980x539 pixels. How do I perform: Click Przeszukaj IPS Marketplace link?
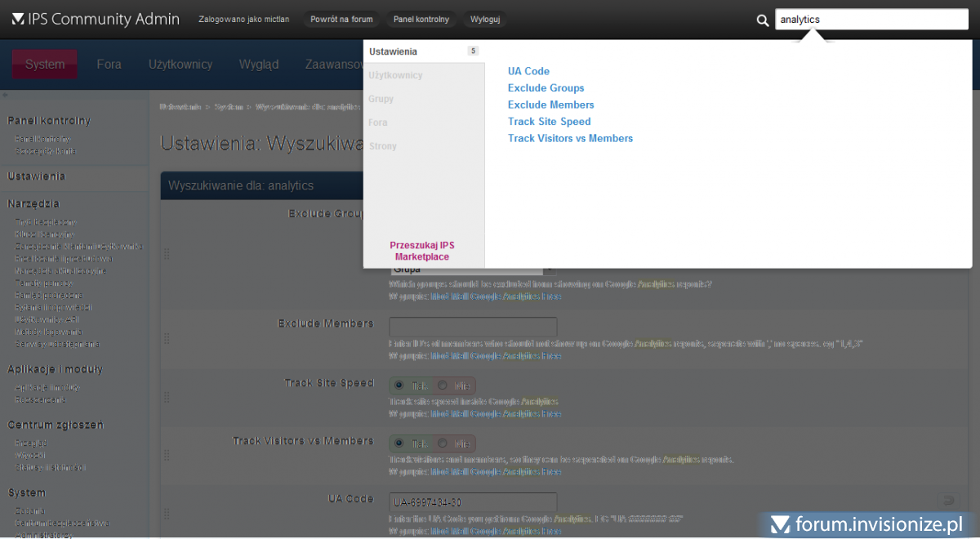[x=421, y=251]
